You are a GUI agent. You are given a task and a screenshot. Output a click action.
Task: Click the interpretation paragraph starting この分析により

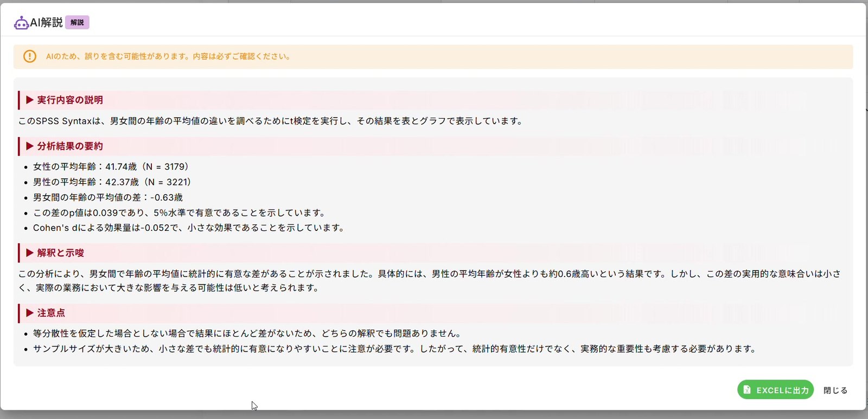pos(430,281)
